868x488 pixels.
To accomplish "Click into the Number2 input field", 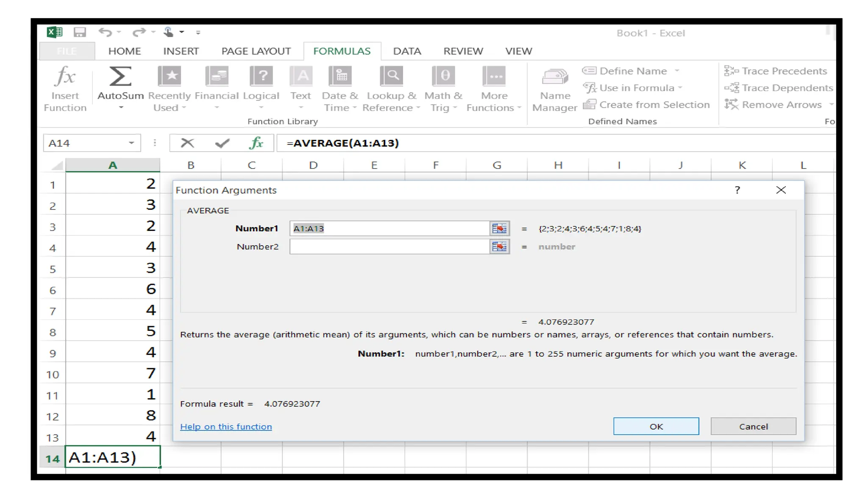I will [389, 247].
